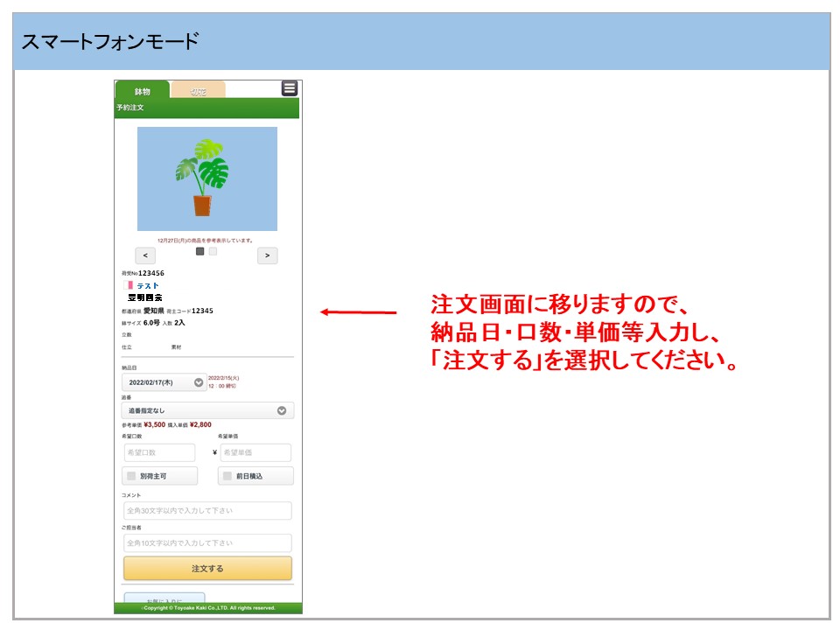
Task: Enable the 前日積込 checkbox
Action: tap(227, 476)
